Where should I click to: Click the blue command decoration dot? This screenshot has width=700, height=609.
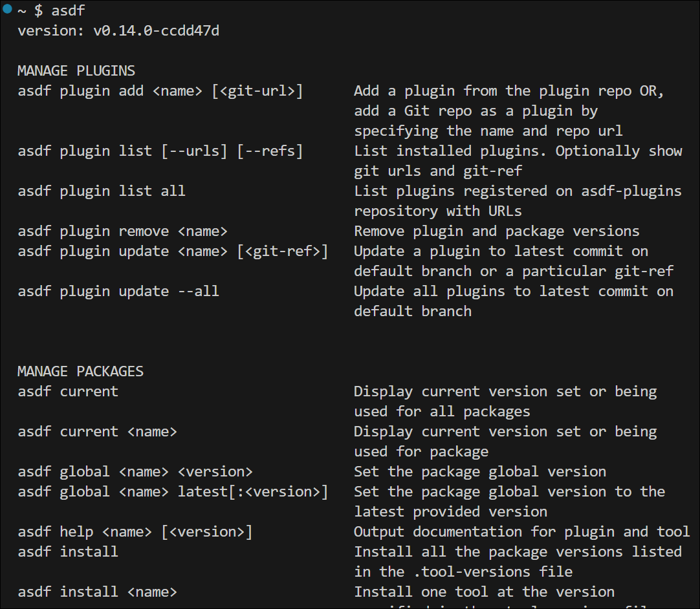[x=7, y=10]
